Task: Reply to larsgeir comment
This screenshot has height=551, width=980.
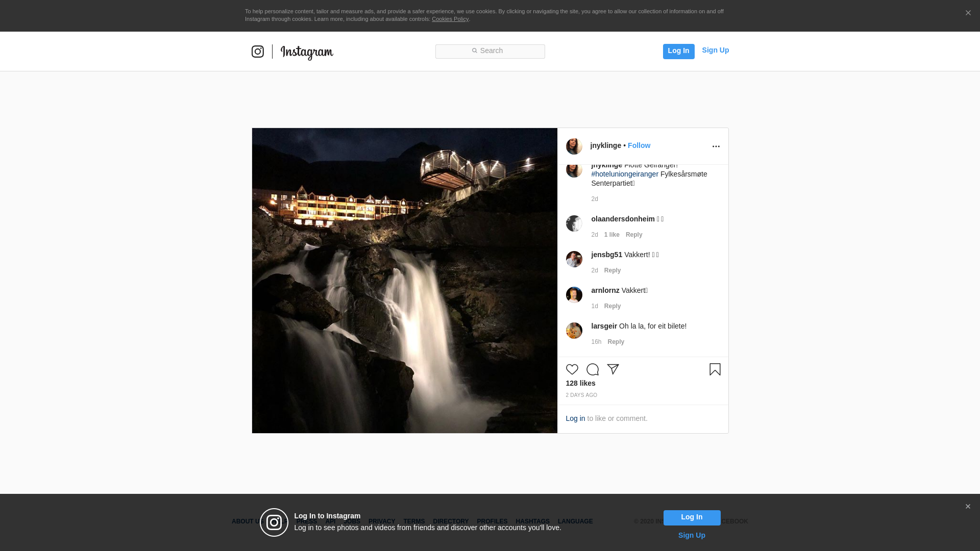Action: tap(616, 342)
